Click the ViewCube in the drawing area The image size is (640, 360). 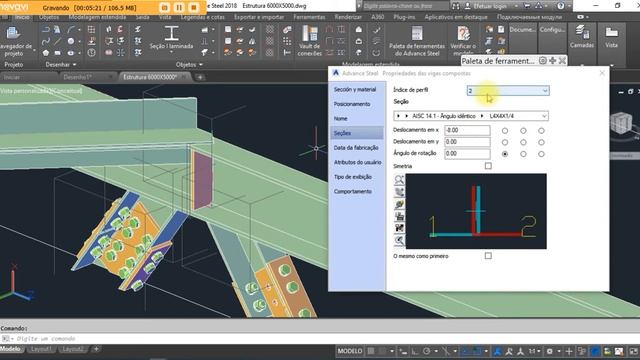[621, 123]
